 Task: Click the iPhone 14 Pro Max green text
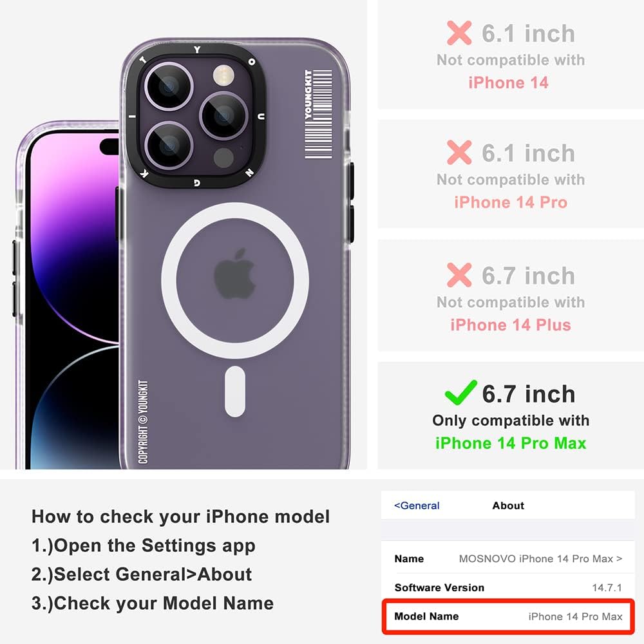pyautogui.click(x=511, y=443)
